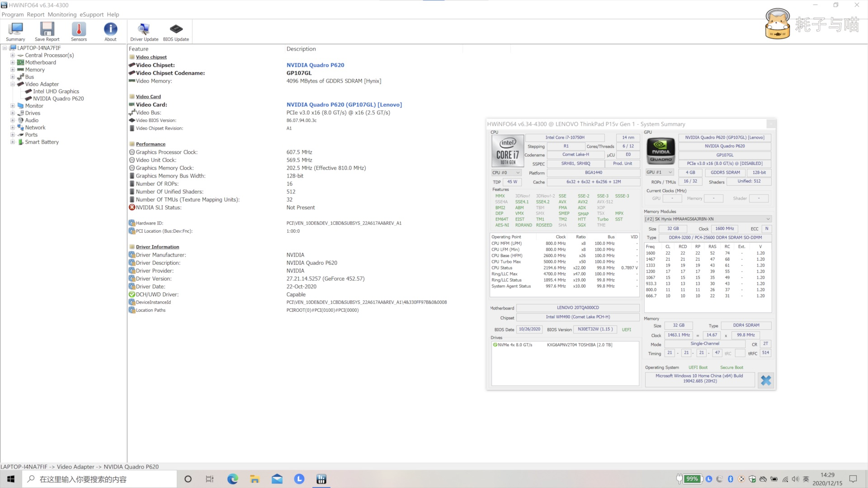
Task: Open eSupport menu
Action: click(92, 14)
